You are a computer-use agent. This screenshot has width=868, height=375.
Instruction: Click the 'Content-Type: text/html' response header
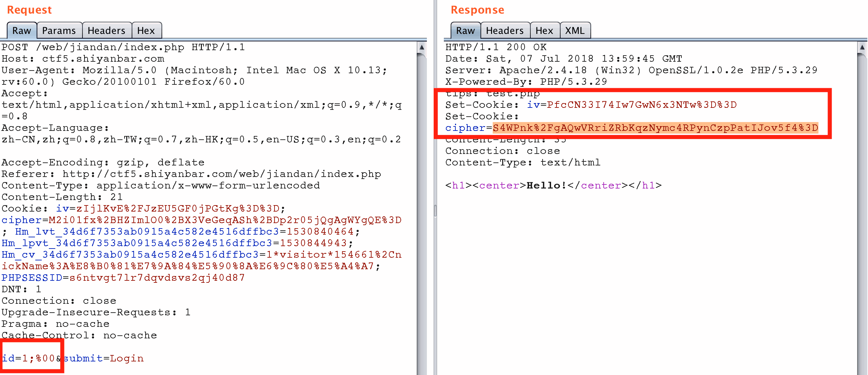coord(523,162)
